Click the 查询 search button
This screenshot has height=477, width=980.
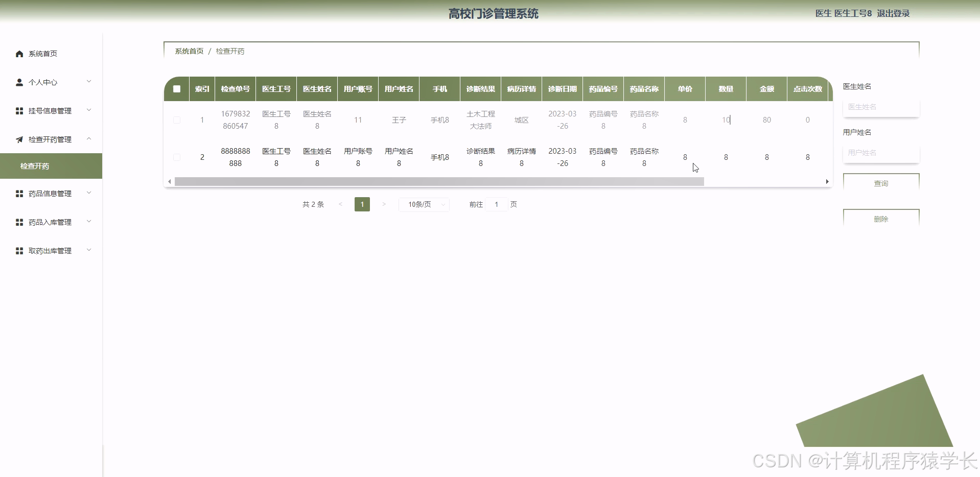tap(881, 183)
